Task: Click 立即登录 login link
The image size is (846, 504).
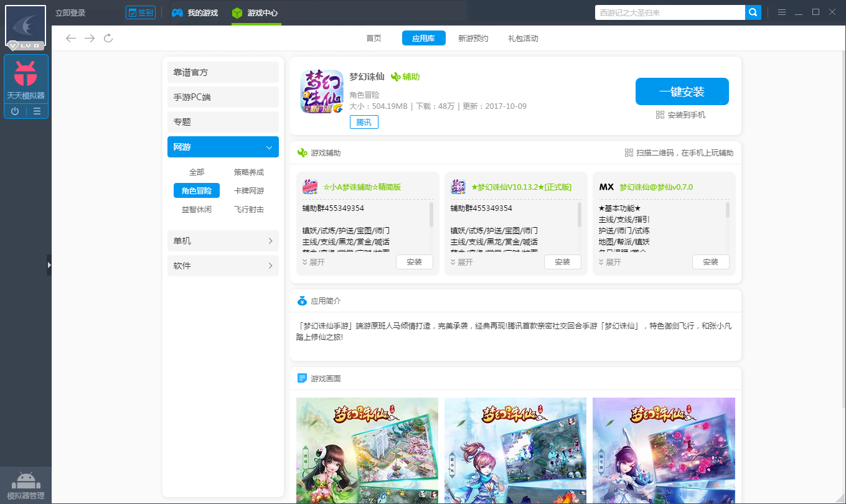Action: [70, 12]
